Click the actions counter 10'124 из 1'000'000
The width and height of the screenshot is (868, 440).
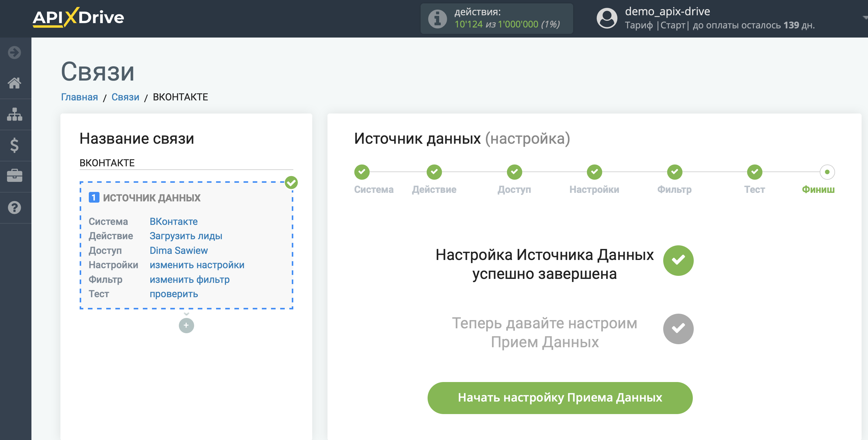point(507,24)
